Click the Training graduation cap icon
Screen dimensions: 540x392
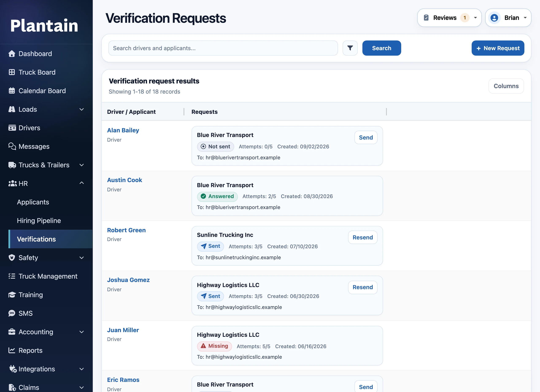(12, 295)
